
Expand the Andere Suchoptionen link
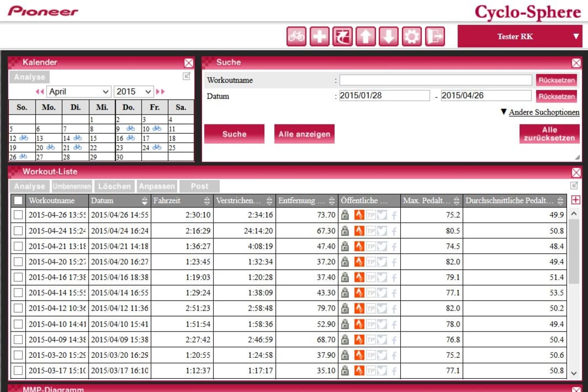pos(543,112)
